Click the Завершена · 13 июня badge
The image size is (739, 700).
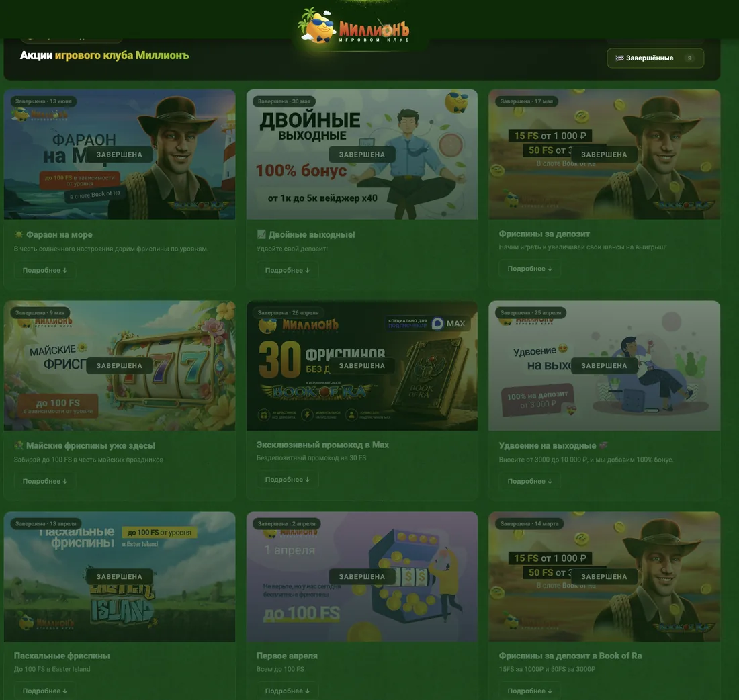(x=44, y=101)
